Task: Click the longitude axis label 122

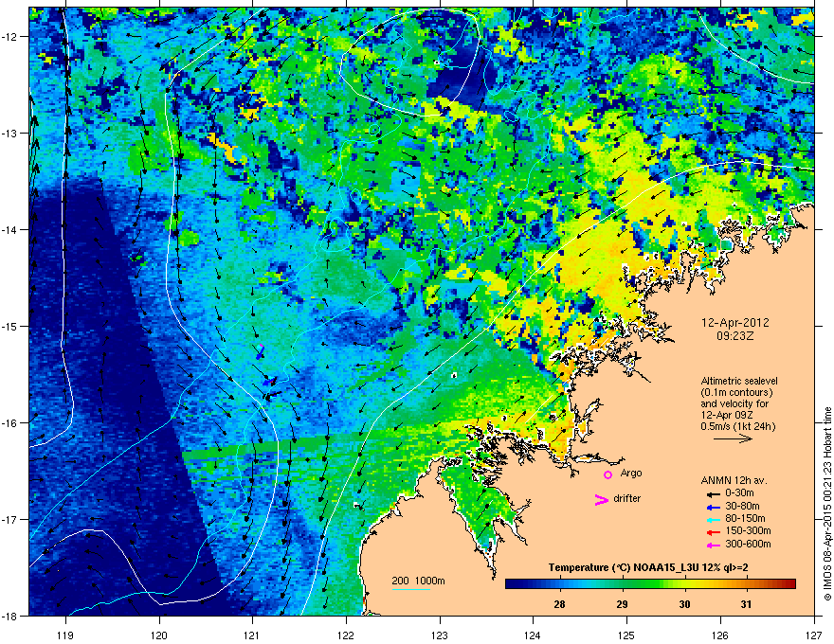Action: coord(346,635)
